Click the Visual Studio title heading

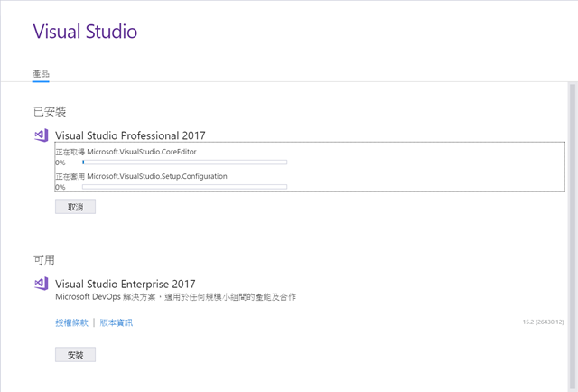pyautogui.click(x=85, y=32)
